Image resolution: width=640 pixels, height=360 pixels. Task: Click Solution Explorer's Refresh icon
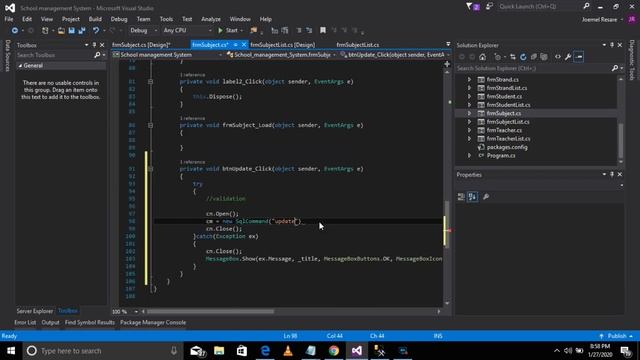(x=523, y=57)
